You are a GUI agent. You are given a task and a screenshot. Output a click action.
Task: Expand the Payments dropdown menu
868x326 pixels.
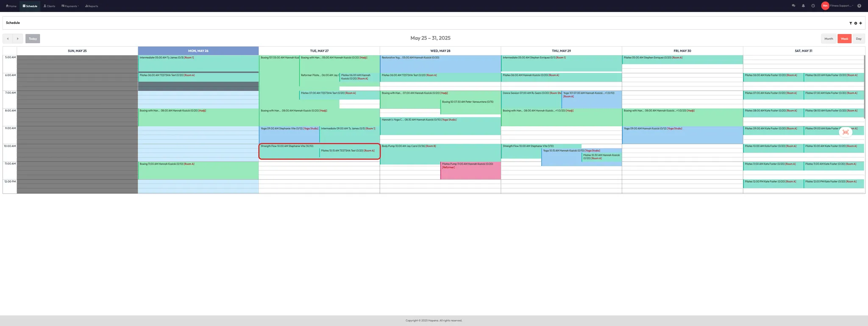coord(70,6)
